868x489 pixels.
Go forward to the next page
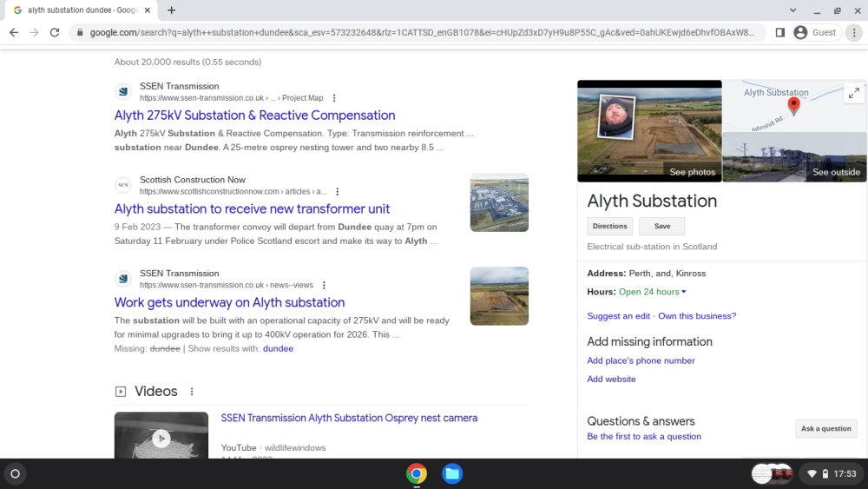[x=35, y=33]
